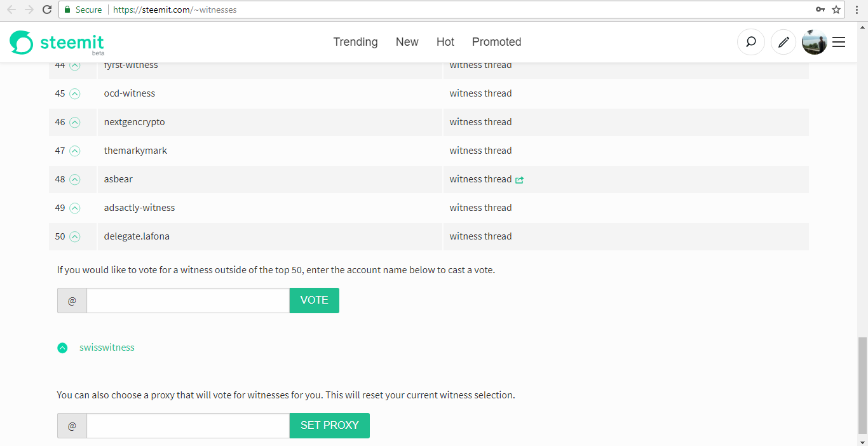Open the swisswitness profile link

click(x=107, y=348)
